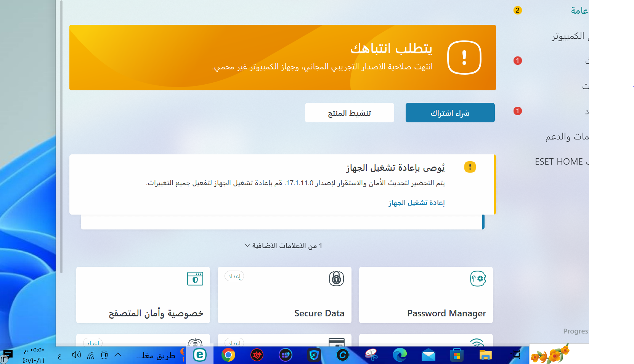Image resolution: width=634 pixels, height=364 pixels.
Task: Open the Password Manager tile icon
Action: [478, 279]
